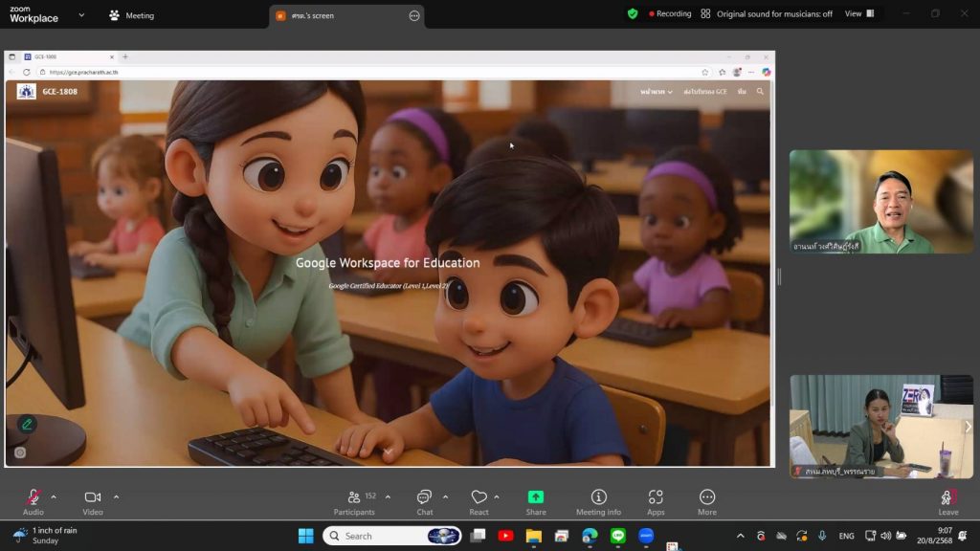980x551 pixels.
Task: Show hidden system tray icons
Action: tap(741, 536)
